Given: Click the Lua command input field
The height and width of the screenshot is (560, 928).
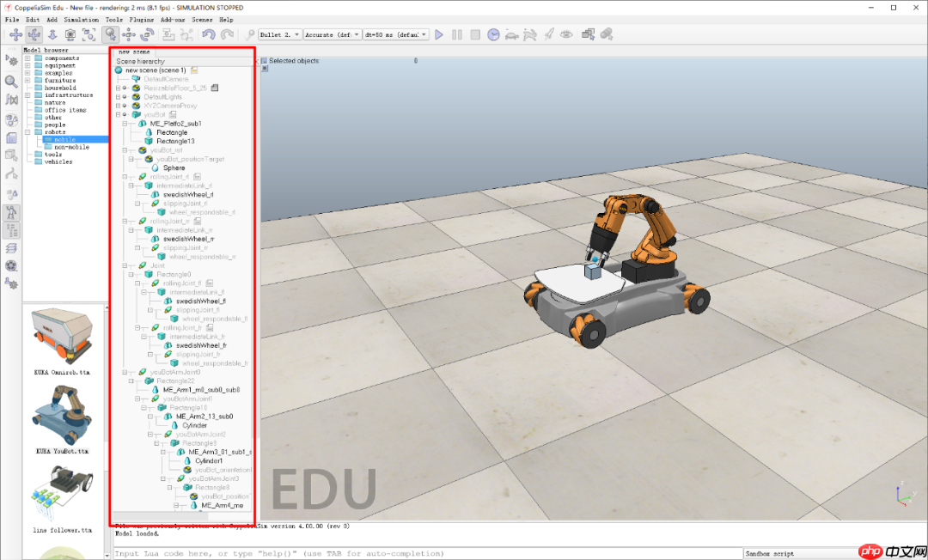Looking at the screenshot, I should (427, 554).
